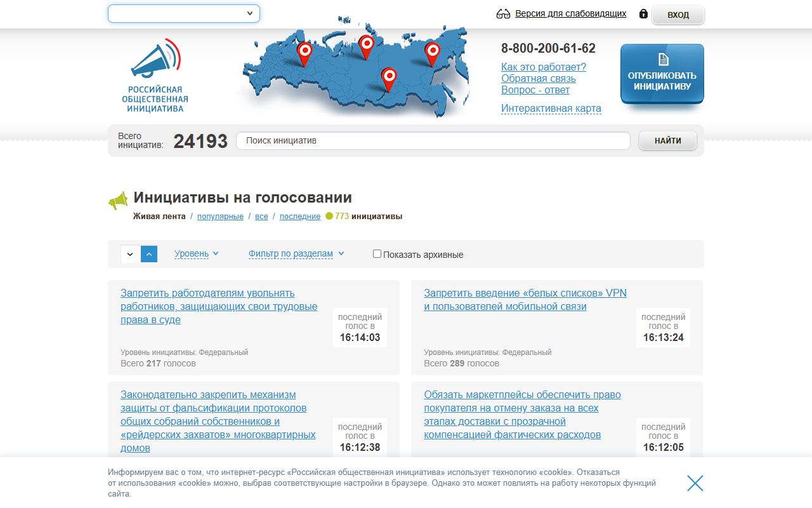Click the megaphone logo Российская общественная инициатива
Viewport: 812px width, 508px height.
pos(155,76)
